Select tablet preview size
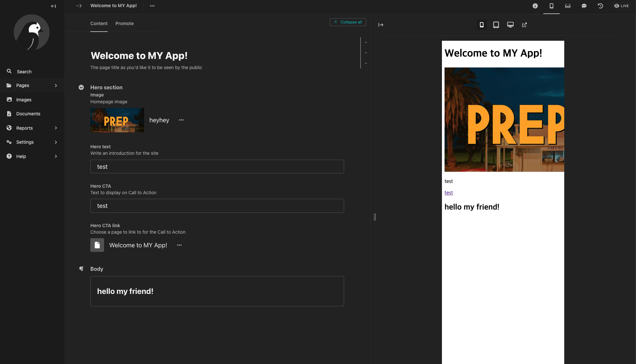 pos(496,25)
